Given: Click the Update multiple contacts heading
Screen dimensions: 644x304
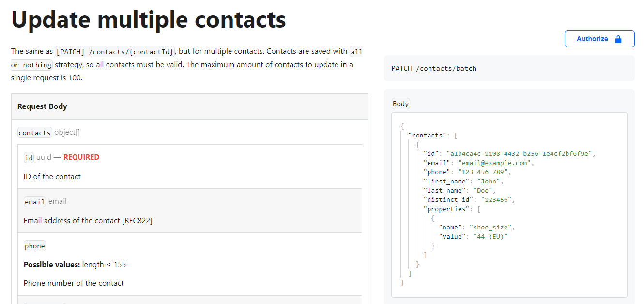Looking at the screenshot, I should click(148, 20).
